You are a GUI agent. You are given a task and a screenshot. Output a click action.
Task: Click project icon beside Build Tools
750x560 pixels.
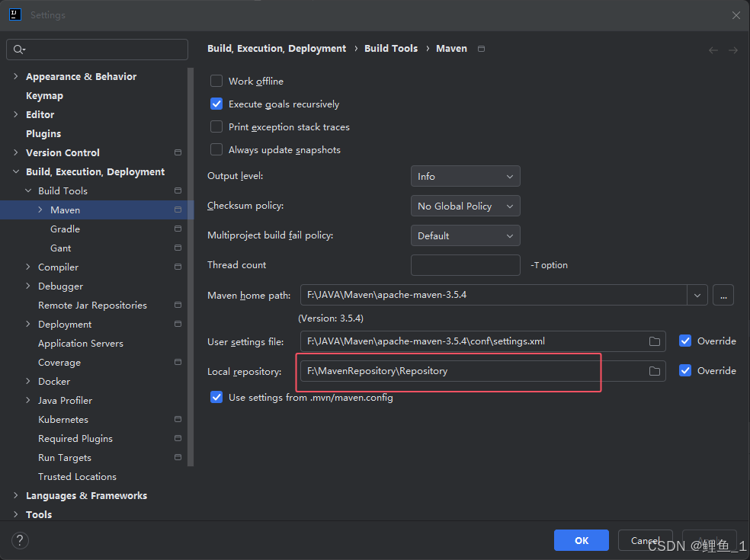(178, 190)
